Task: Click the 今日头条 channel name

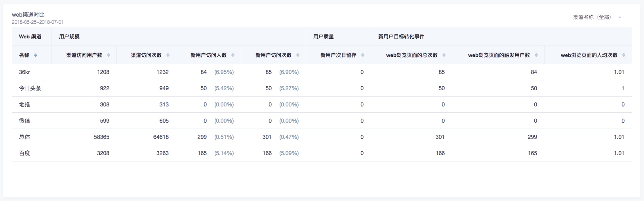Action: 30,88
